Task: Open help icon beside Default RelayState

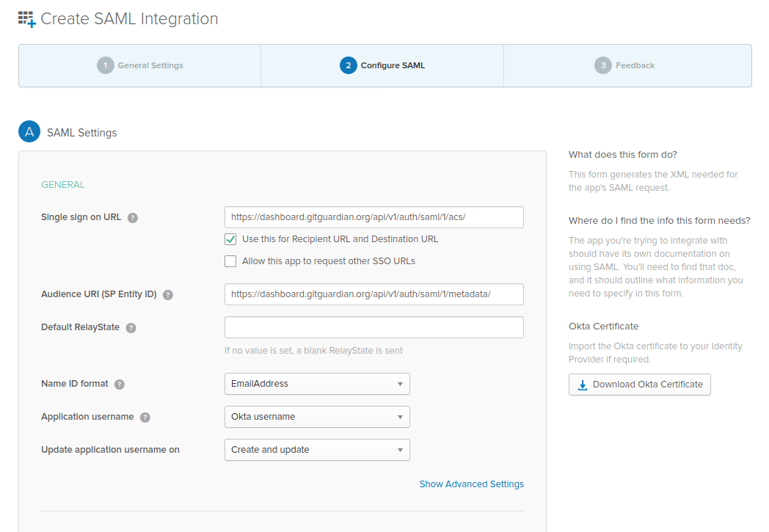Action: click(x=131, y=328)
